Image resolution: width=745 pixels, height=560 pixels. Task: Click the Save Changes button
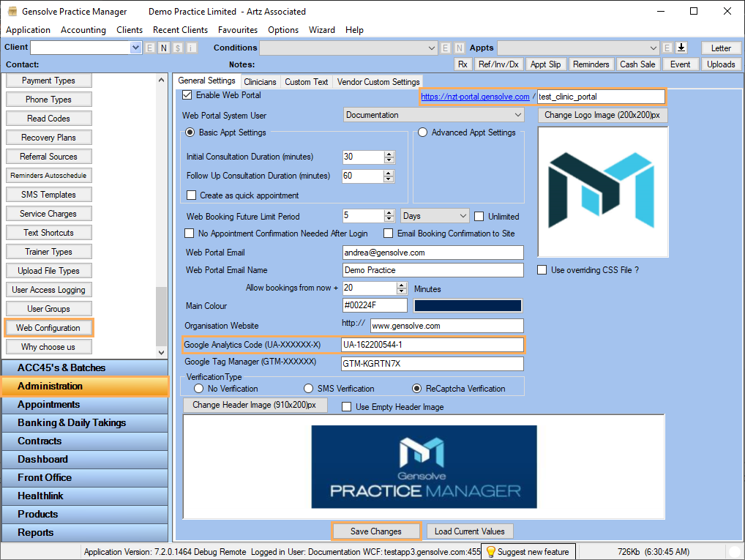pos(376,531)
